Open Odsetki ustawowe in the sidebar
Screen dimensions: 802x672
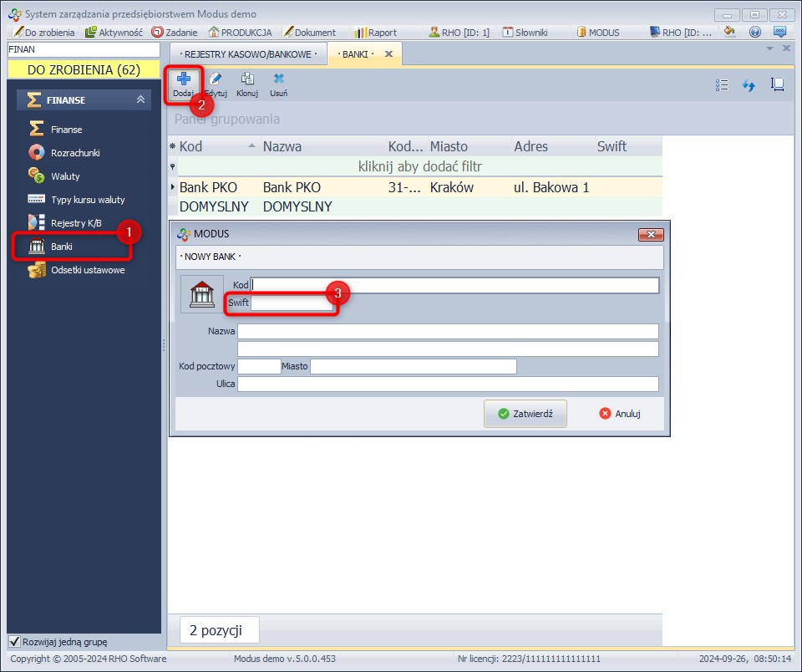87,270
